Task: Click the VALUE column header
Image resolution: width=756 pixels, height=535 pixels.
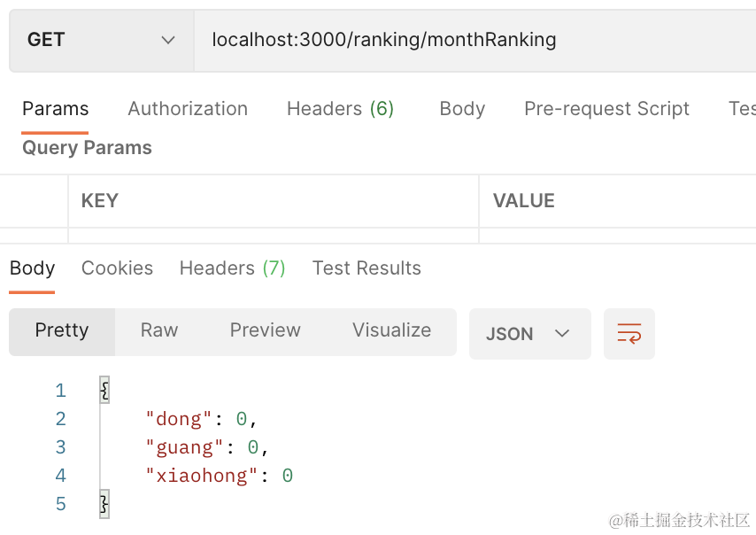Action: pos(523,201)
